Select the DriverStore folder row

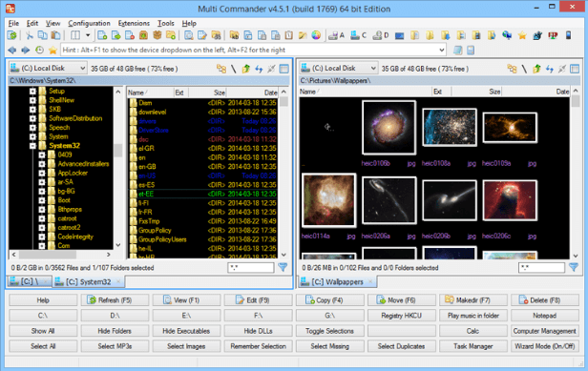pos(202,130)
